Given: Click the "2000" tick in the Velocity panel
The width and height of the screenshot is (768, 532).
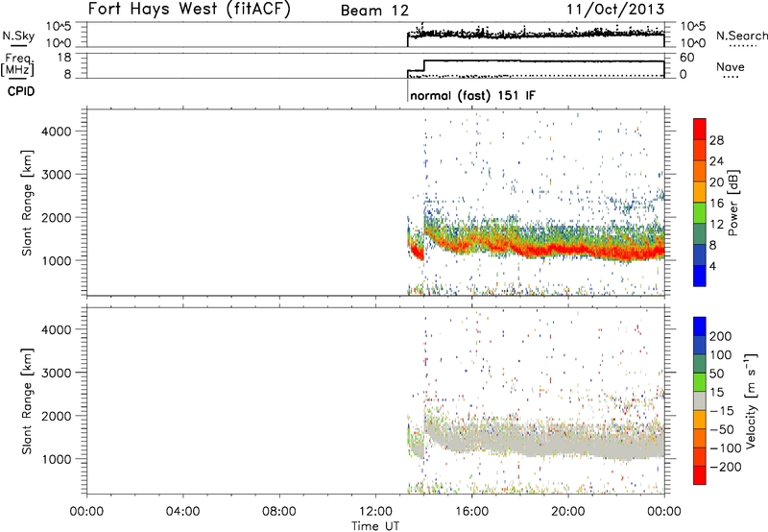Looking at the screenshot, I should (57, 417).
